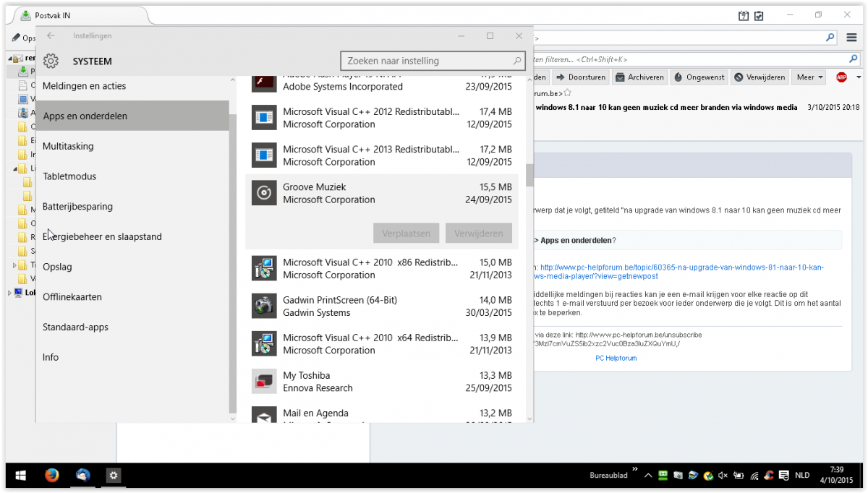Select Meldingen en acties in settings sidebar

(132, 86)
